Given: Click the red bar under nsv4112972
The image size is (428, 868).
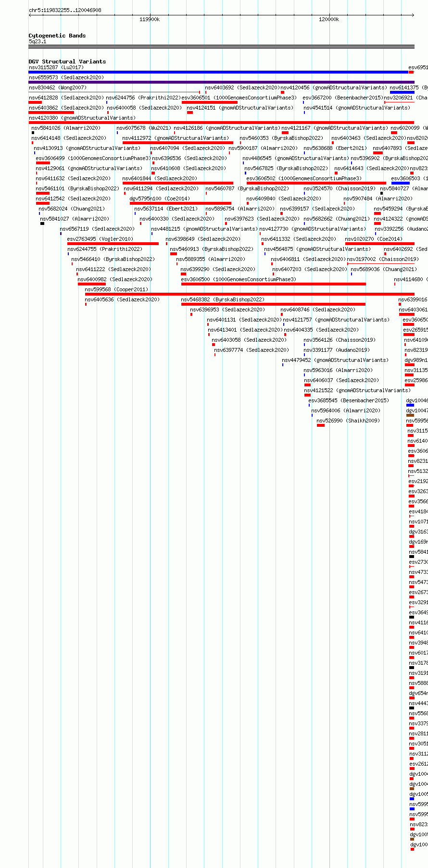Looking at the screenshot, I should pos(178,143).
